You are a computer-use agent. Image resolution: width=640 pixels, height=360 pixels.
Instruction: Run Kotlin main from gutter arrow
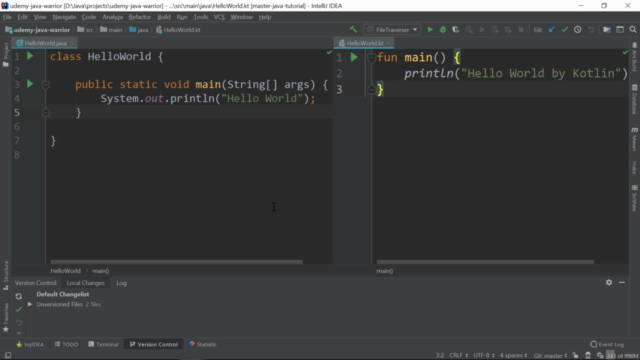[x=354, y=58]
